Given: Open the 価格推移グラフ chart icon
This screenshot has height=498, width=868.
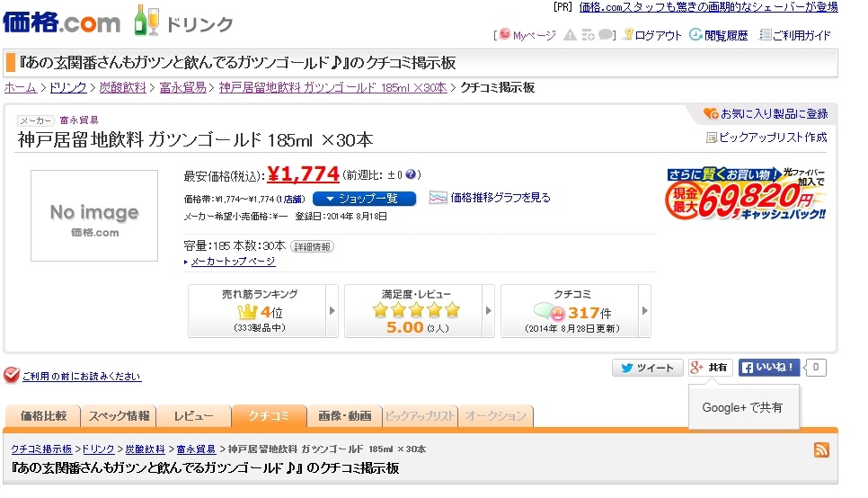Looking at the screenshot, I should click(x=438, y=197).
